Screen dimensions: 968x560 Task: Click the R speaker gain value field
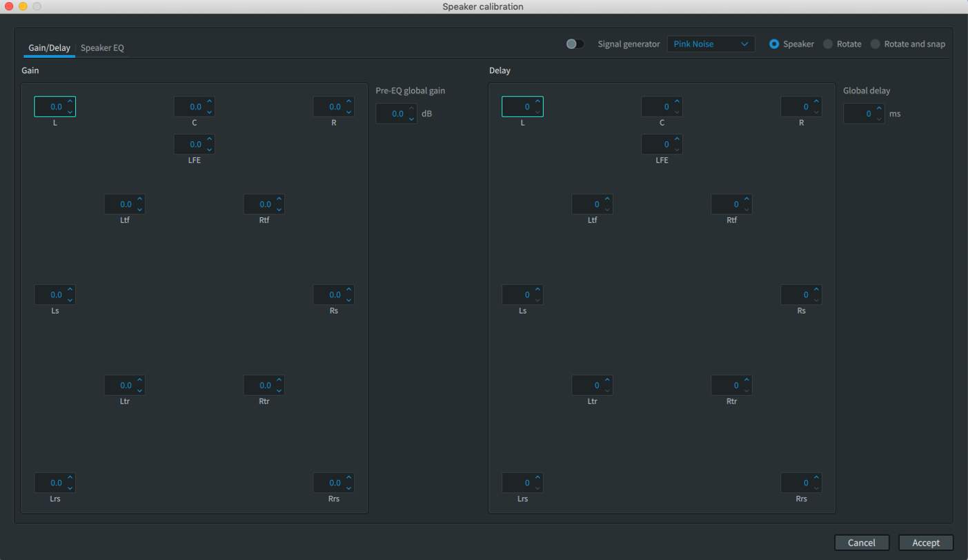pos(328,107)
